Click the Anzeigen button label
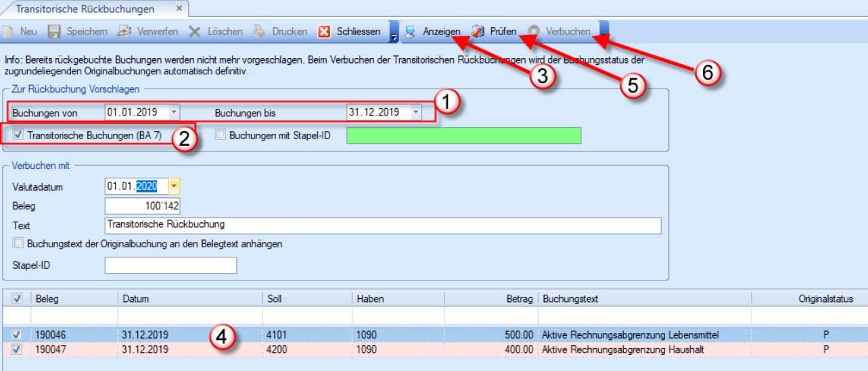 [x=442, y=31]
